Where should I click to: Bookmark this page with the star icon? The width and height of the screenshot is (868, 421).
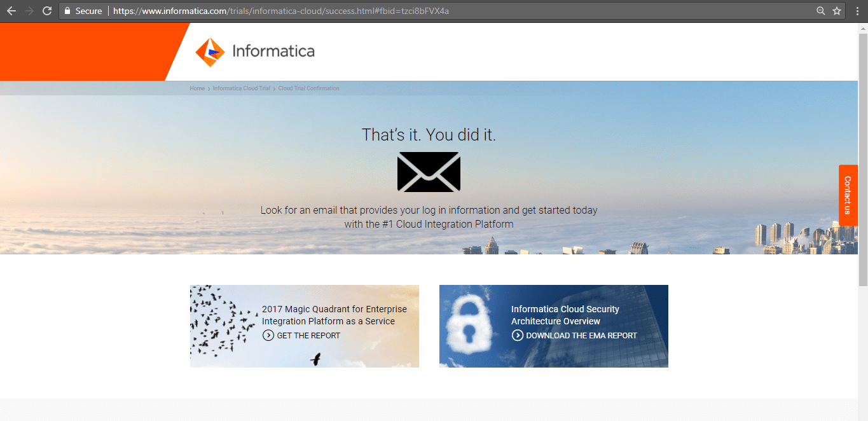tap(837, 11)
